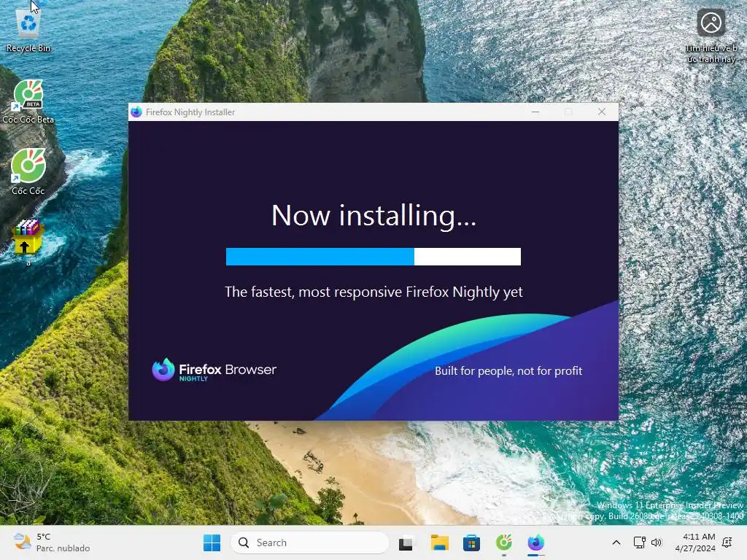Click the installation progress bar
This screenshot has width=747, height=560.
373,257
